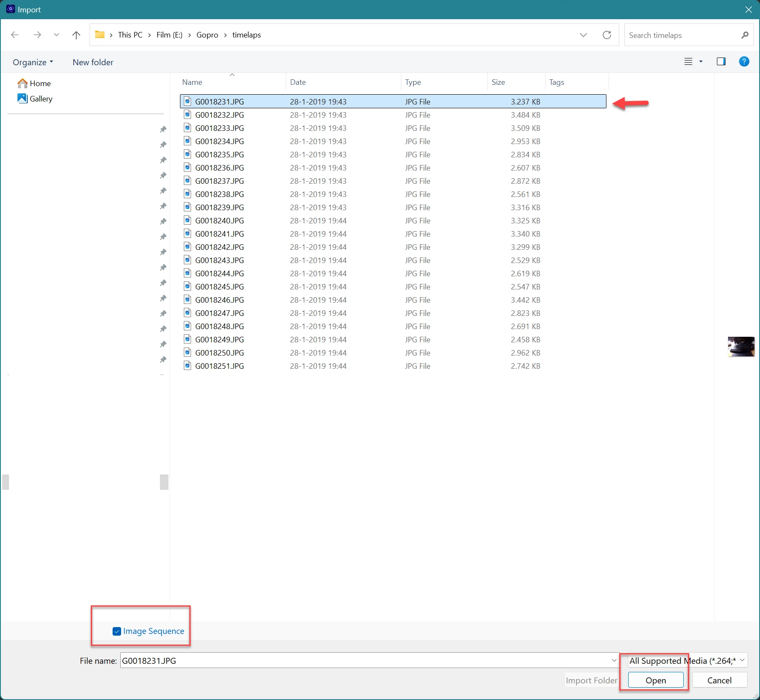The width and height of the screenshot is (760, 700).
Task: Go back using the Back arrow
Action: [x=15, y=35]
